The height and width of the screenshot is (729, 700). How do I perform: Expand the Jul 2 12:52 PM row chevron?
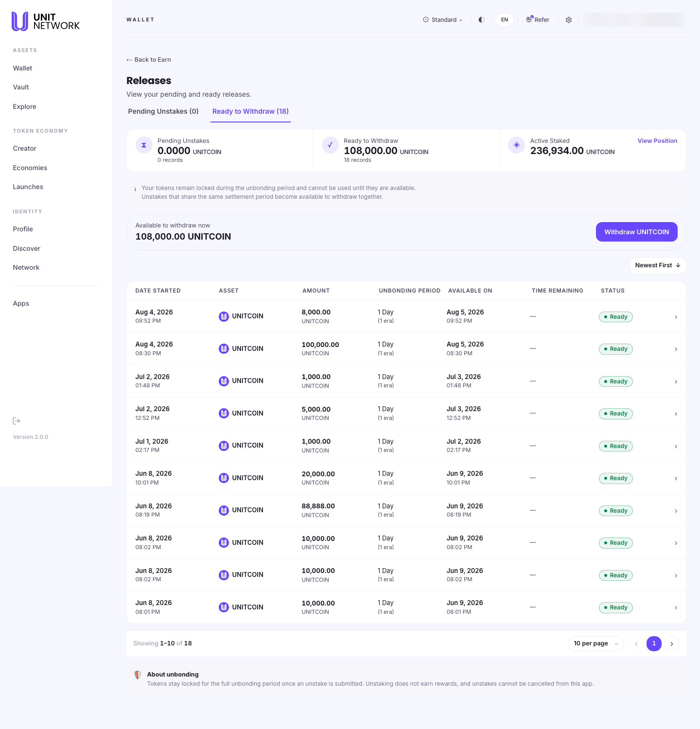pos(676,414)
